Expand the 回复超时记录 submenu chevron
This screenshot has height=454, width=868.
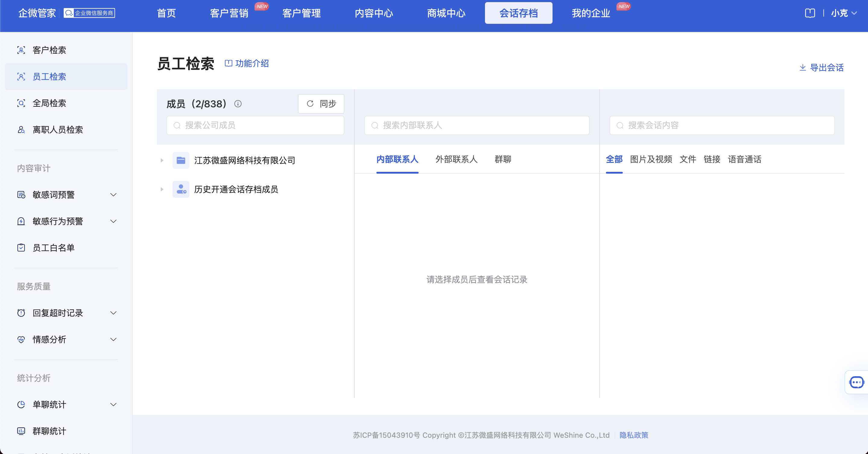pos(114,313)
